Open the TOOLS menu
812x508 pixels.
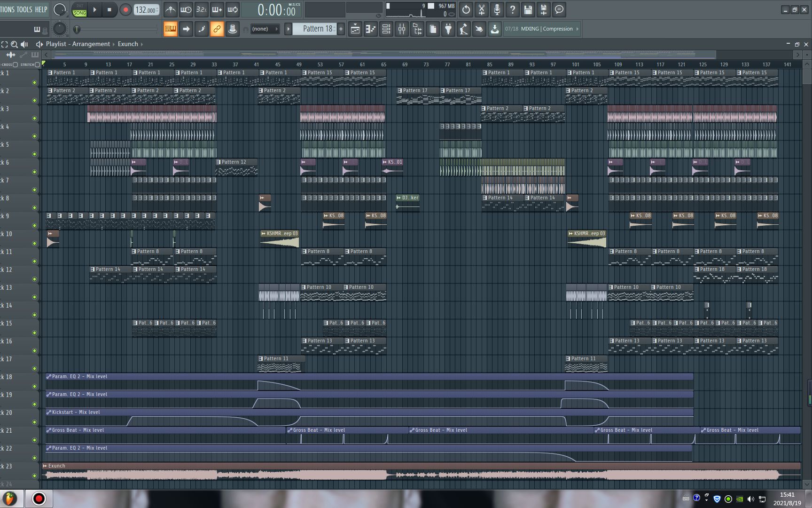point(25,9)
